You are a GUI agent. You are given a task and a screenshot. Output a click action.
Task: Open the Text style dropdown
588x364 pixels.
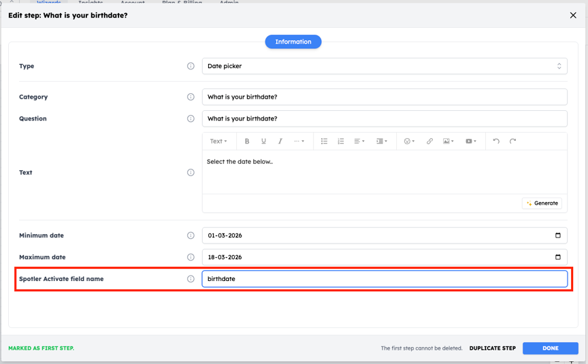click(x=218, y=142)
